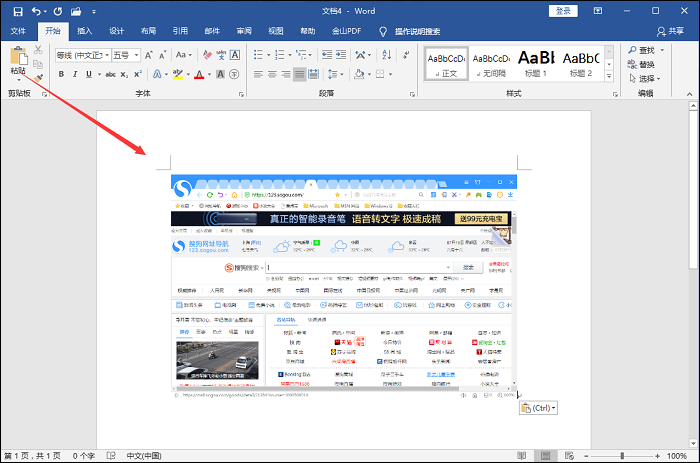This screenshot has width=700, height=463.
Task: Click the Find magnifier icon
Action: (x=632, y=50)
